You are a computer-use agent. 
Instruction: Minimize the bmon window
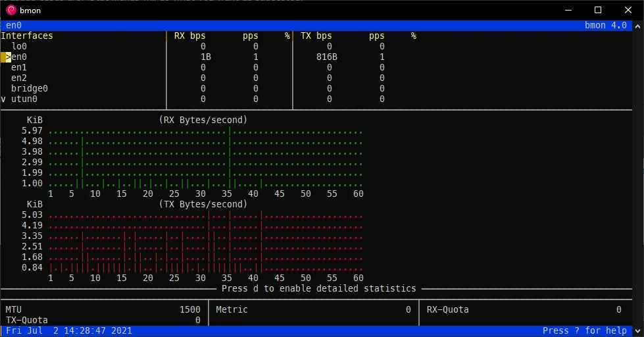pos(568,10)
